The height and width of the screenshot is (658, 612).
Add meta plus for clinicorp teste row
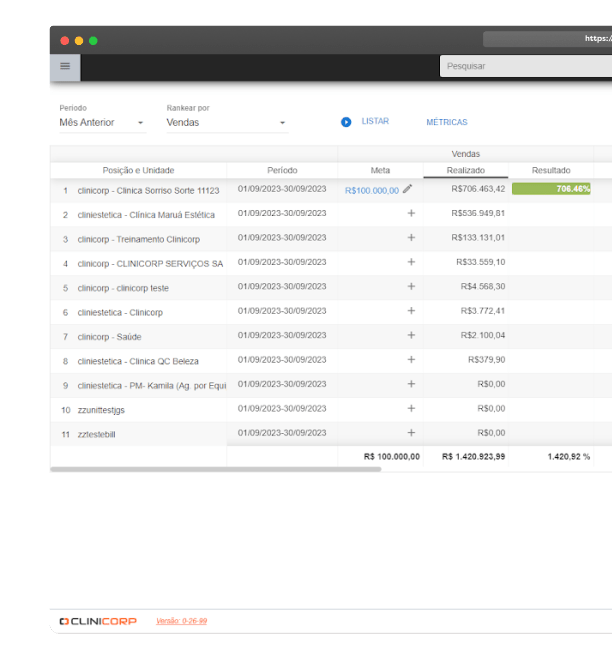pos(411,286)
